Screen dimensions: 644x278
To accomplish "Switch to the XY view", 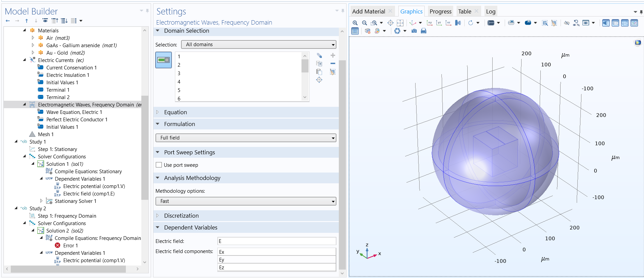I will pos(430,23).
